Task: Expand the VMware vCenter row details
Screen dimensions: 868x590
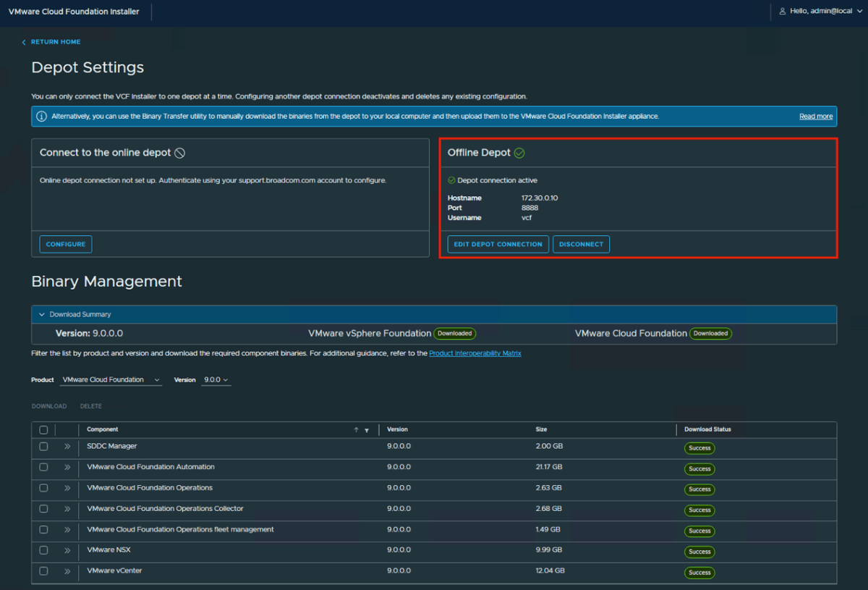Action: point(67,571)
